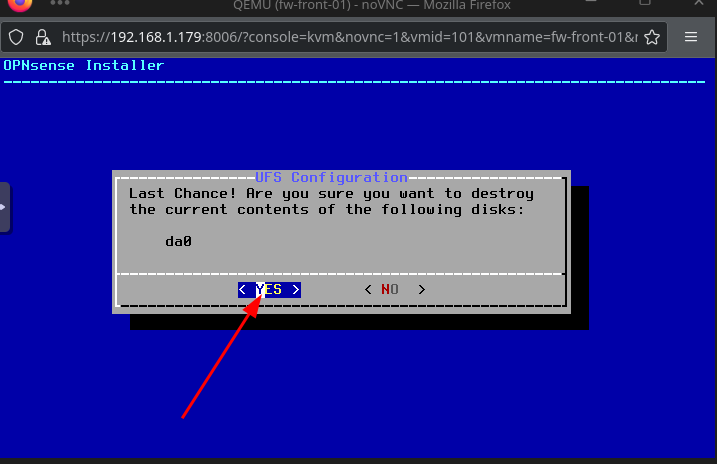
Task: Click the window title text in title bar
Action: 372,5
